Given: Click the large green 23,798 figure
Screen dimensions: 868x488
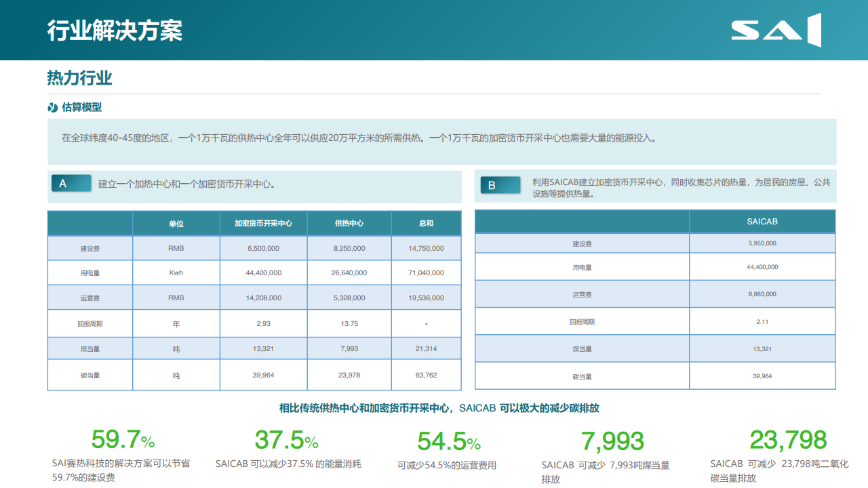Looking at the screenshot, I should [x=788, y=440].
